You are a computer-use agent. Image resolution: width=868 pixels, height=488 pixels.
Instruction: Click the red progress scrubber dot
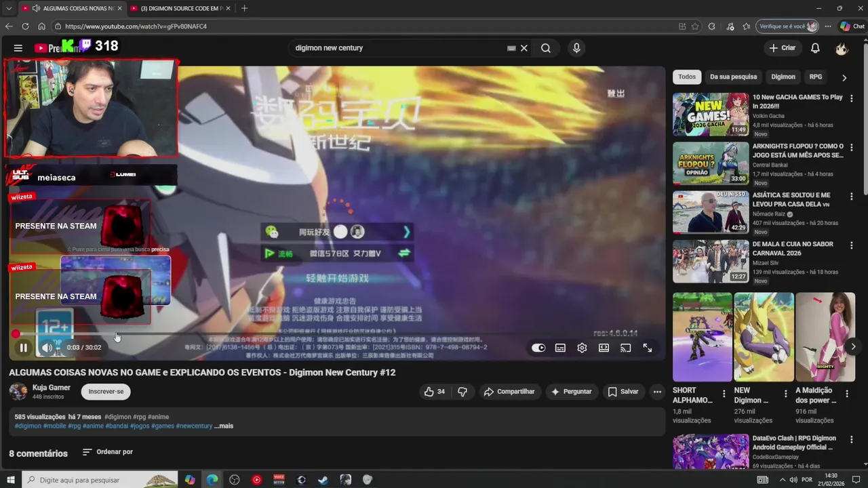coord(16,334)
